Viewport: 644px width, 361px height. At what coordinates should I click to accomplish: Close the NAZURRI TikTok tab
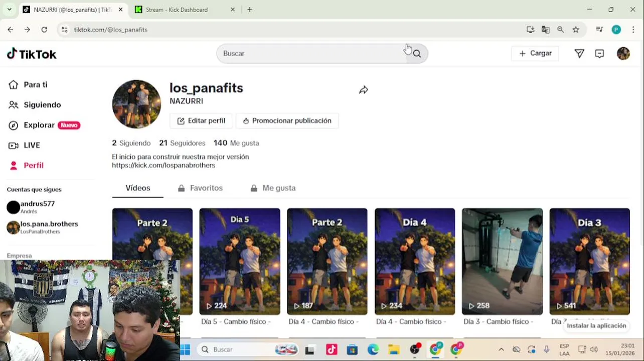point(120,10)
